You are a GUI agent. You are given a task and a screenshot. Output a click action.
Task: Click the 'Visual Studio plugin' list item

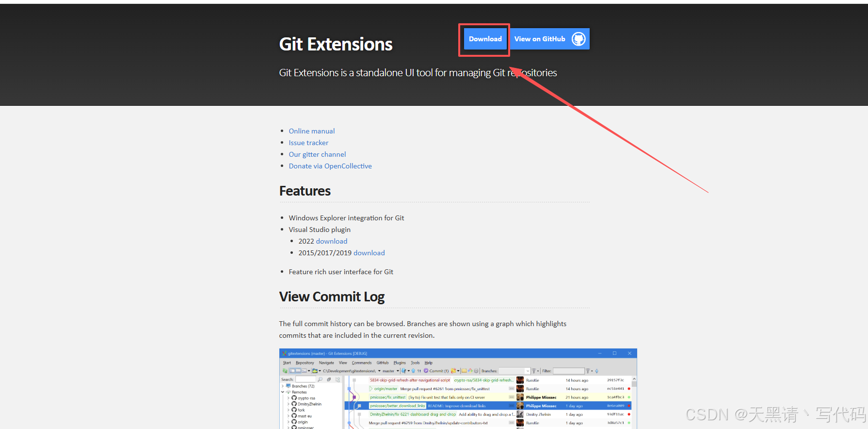click(x=320, y=230)
